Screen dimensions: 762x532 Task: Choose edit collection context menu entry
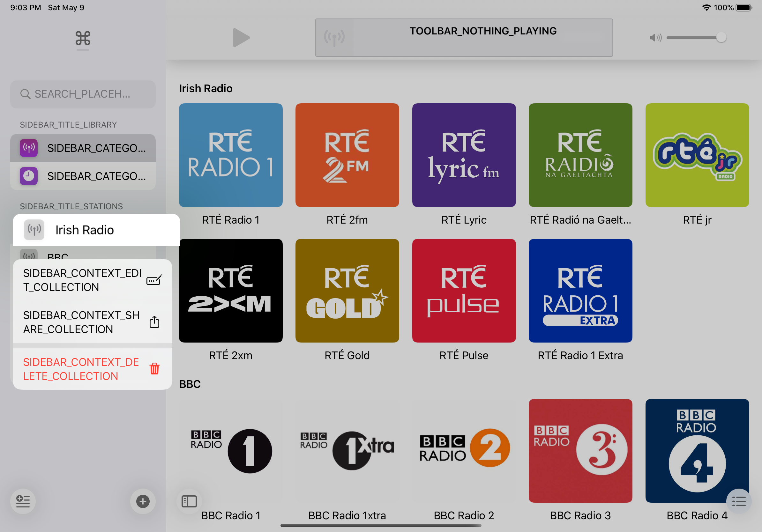pos(82,280)
